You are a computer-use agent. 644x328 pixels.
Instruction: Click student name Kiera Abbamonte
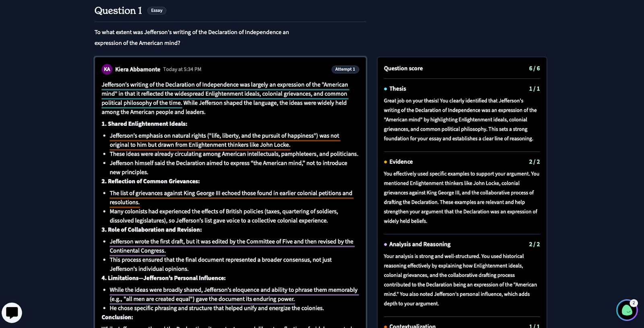[x=138, y=70]
